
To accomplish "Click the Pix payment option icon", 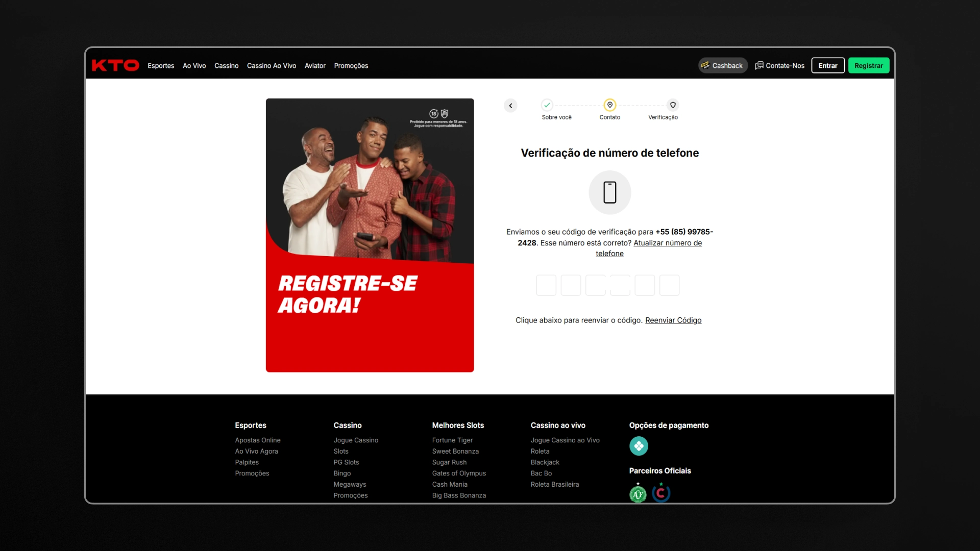I will tap(639, 446).
